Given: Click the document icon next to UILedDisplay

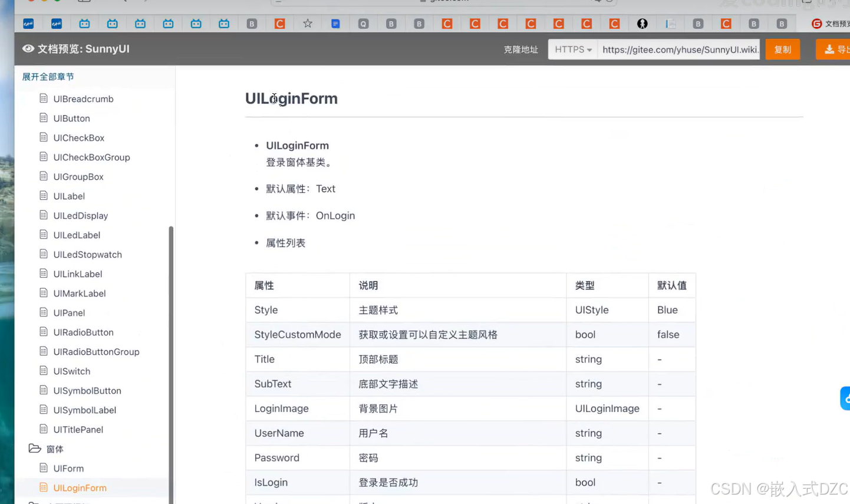Looking at the screenshot, I should tap(44, 215).
